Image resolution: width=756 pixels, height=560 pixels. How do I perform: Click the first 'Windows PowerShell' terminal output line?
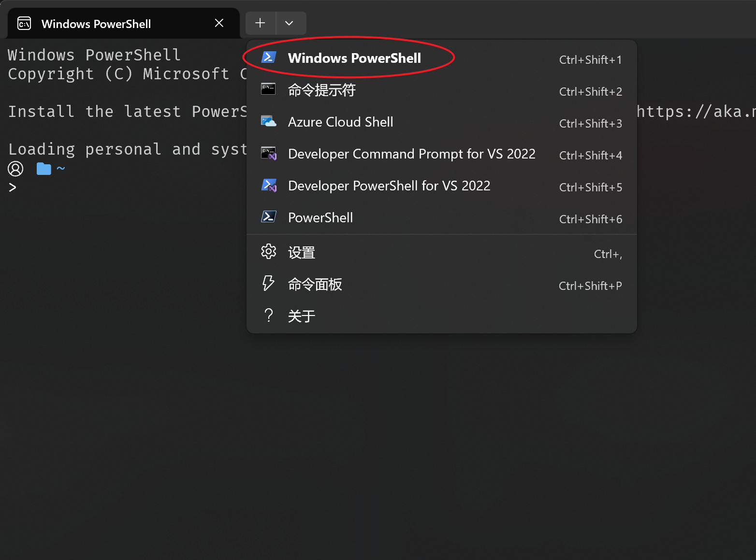[94, 55]
